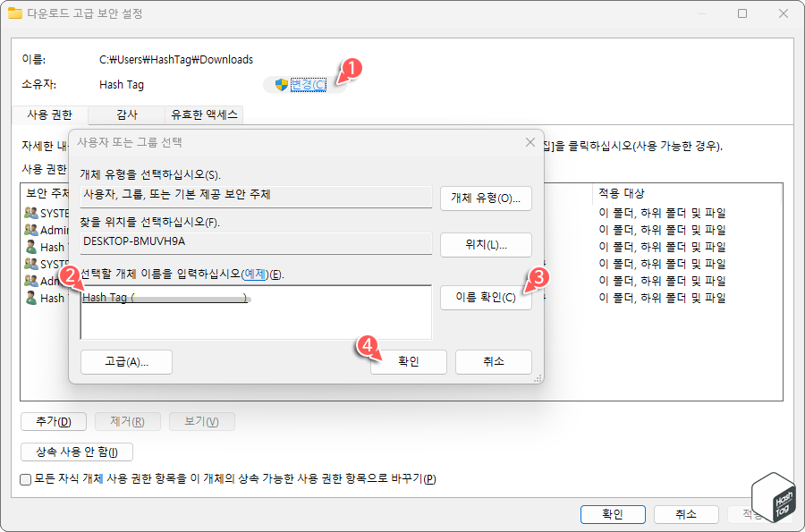Screen dimensions: 805x532
Task: Switch to the 감사 tab
Action: click(126, 114)
